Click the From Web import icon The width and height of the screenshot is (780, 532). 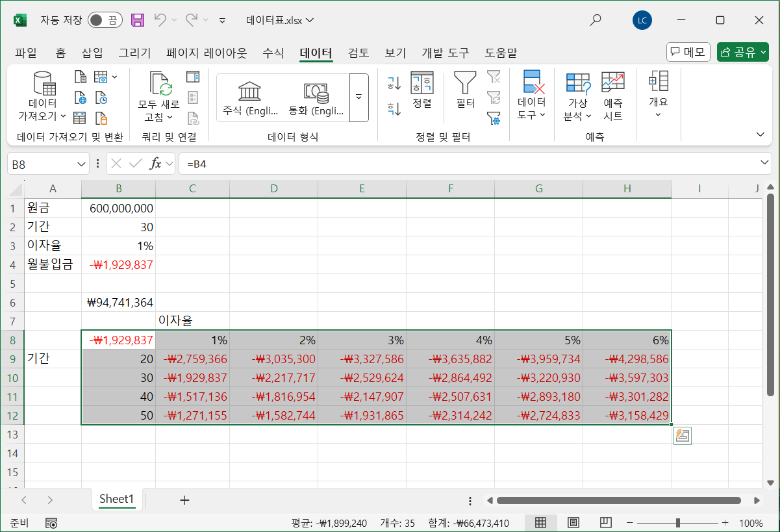click(81, 98)
